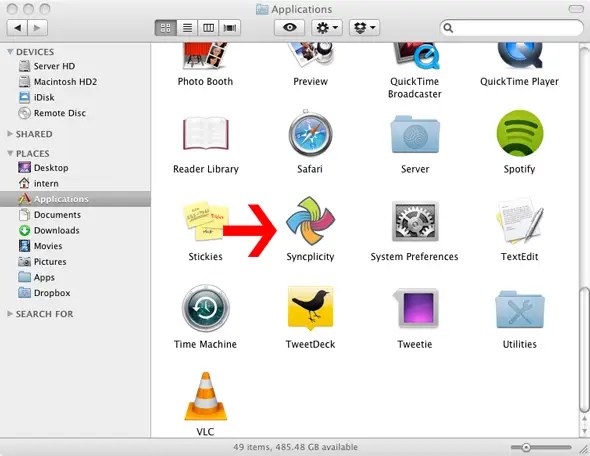Open the Preview app icon
Image resolution: width=590 pixels, height=456 pixels.
[x=310, y=56]
